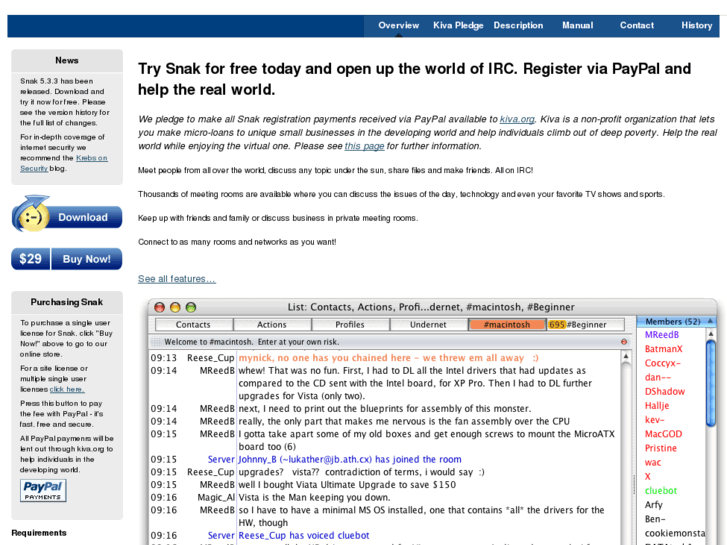The width and height of the screenshot is (727, 545).
Task: Click the 'Vista is the Man' message
Action: tap(314, 497)
